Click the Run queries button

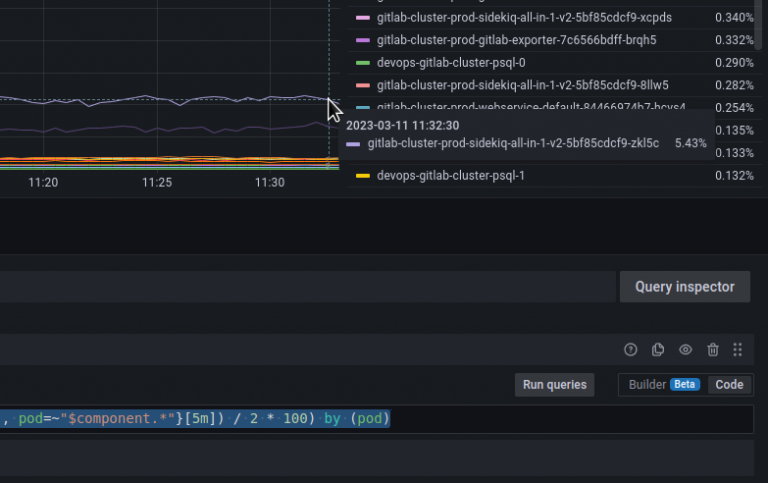click(555, 384)
